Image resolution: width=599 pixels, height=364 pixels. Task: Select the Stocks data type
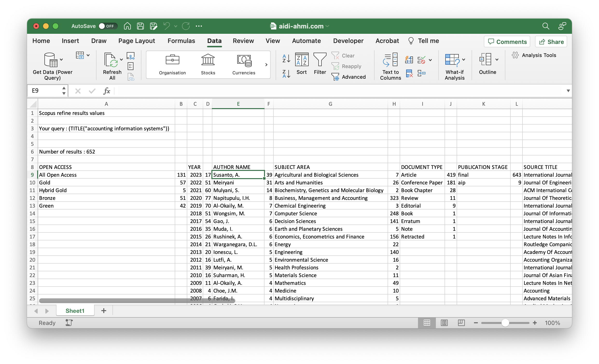point(208,65)
